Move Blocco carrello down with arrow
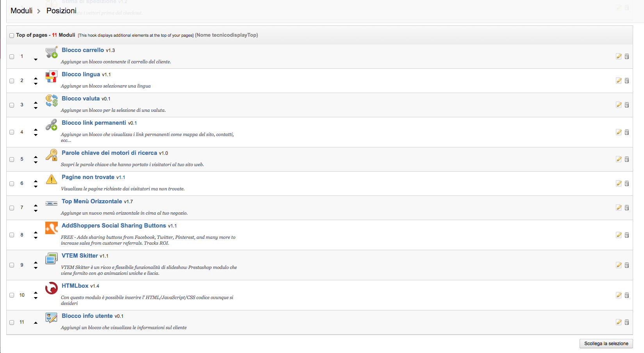 point(36,59)
